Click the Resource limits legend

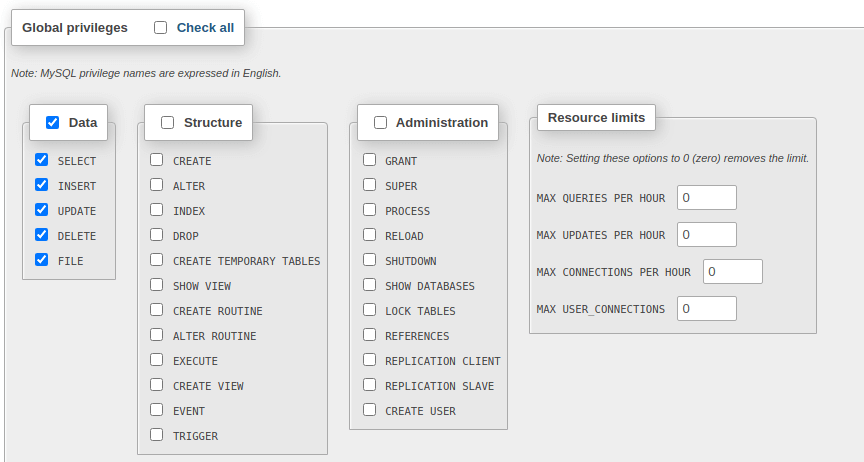coord(596,117)
